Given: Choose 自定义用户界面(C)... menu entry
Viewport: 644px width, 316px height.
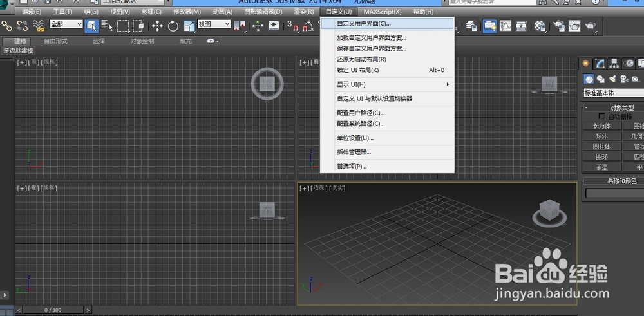Looking at the screenshot, I should [387, 23].
